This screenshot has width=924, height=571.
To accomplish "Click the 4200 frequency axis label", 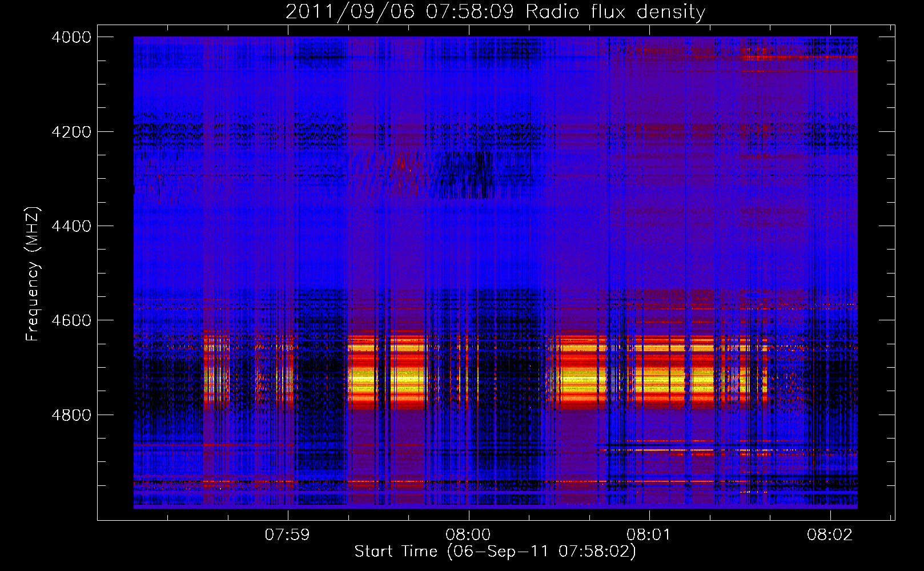I will coord(71,132).
